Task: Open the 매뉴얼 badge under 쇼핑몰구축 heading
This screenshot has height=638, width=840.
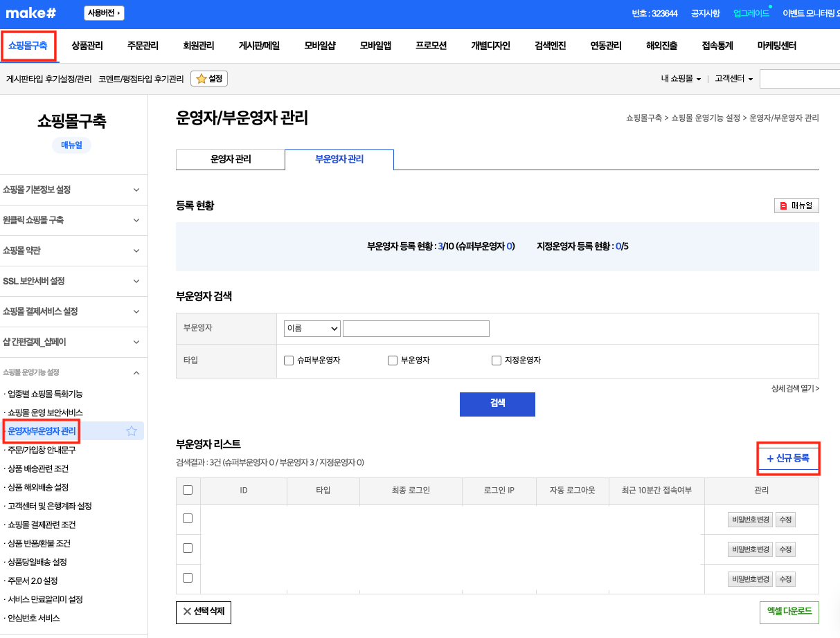Action: [71, 145]
